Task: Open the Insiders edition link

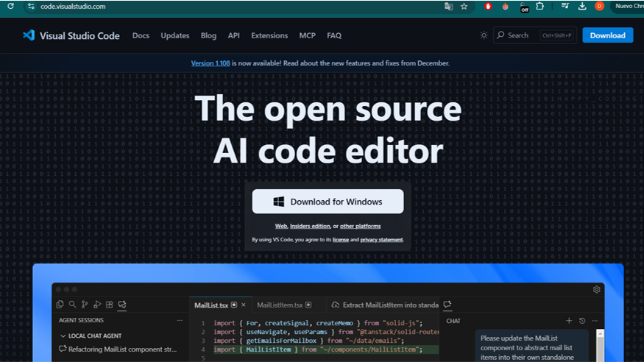Action: coord(310,226)
